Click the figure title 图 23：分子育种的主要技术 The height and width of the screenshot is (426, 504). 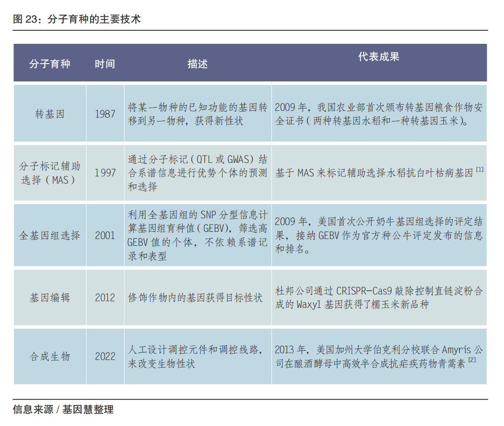(77, 19)
